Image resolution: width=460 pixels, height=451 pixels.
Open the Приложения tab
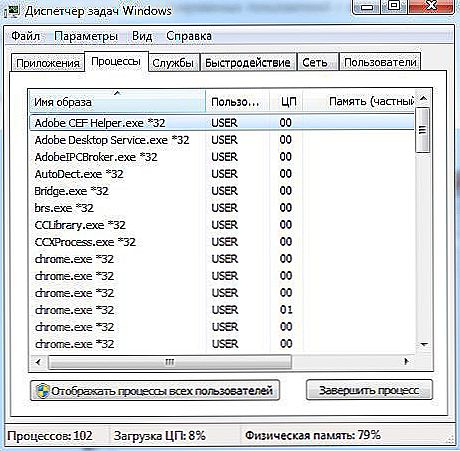48,62
